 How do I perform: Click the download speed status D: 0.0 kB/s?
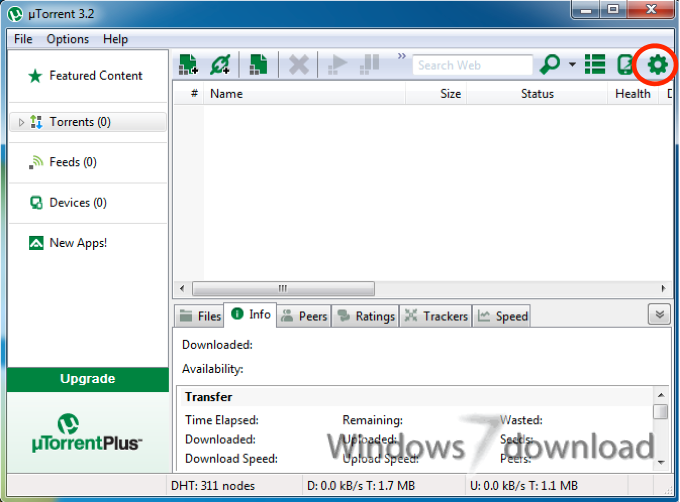point(361,486)
